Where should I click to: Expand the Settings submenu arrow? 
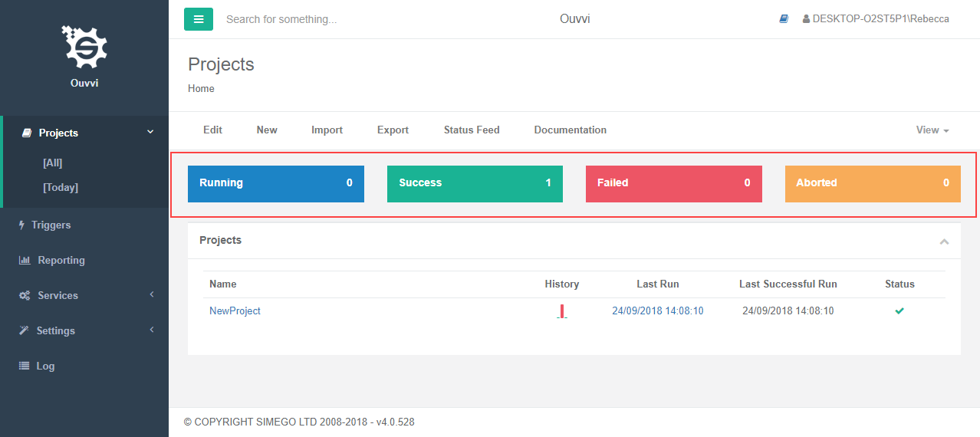click(152, 330)
